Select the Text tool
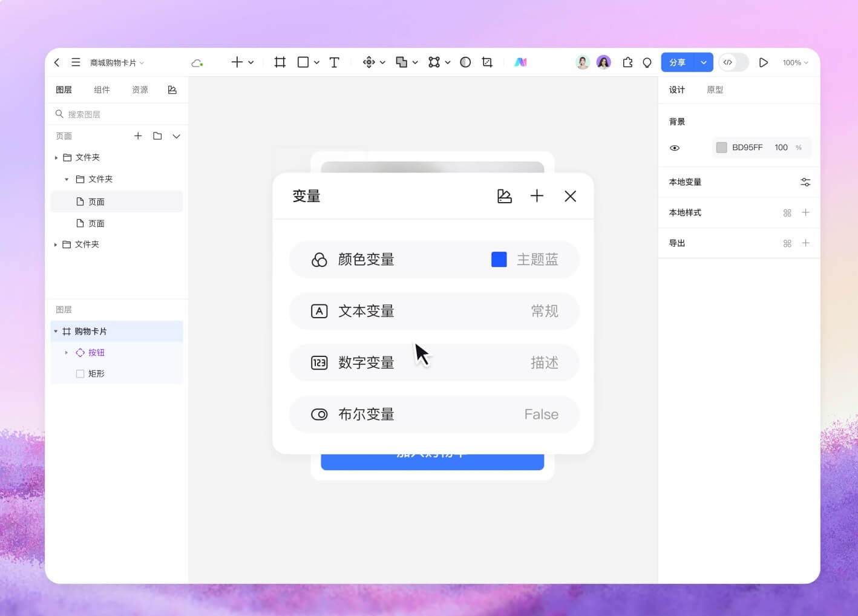The image size is (858, 616). pyautogui.click(x=334, y=62)
